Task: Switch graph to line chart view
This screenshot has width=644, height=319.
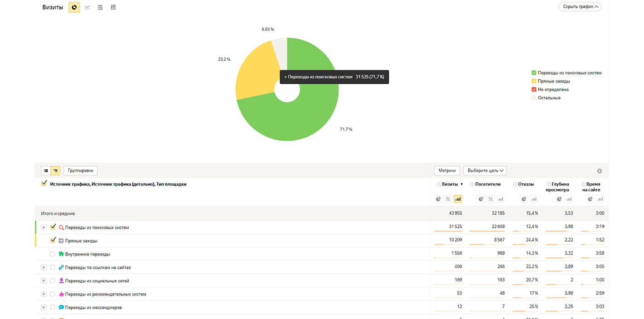Action: pos(87,7)
